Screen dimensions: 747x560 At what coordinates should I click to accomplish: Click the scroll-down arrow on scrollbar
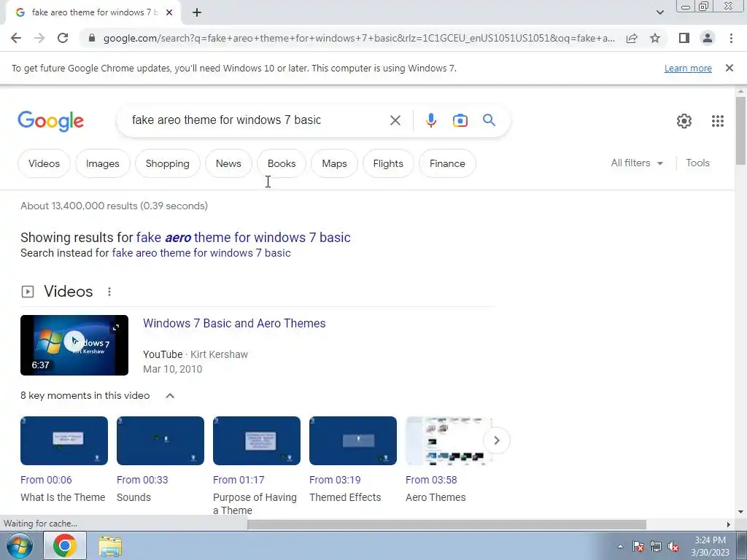pyautogui.click(x=740, y=512)
